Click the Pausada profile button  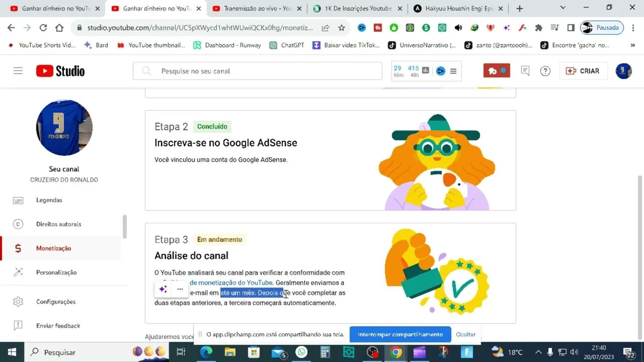(x=602, y=28)
